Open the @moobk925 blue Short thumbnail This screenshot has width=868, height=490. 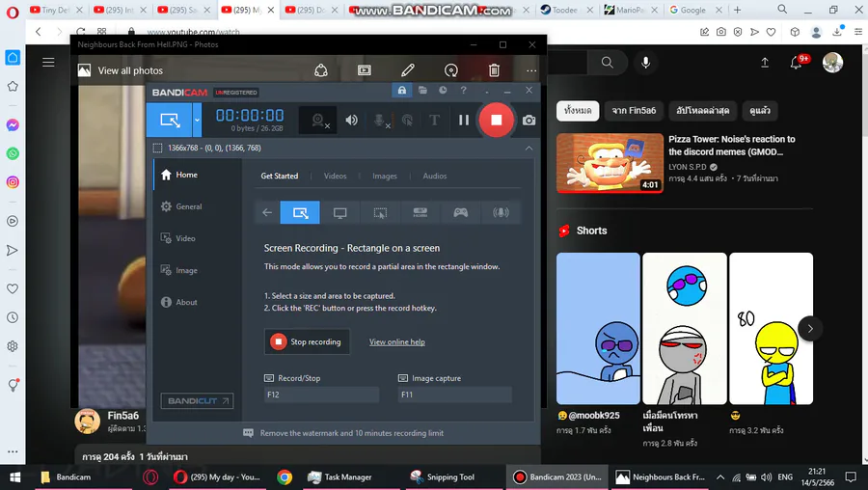coord(598,328)
